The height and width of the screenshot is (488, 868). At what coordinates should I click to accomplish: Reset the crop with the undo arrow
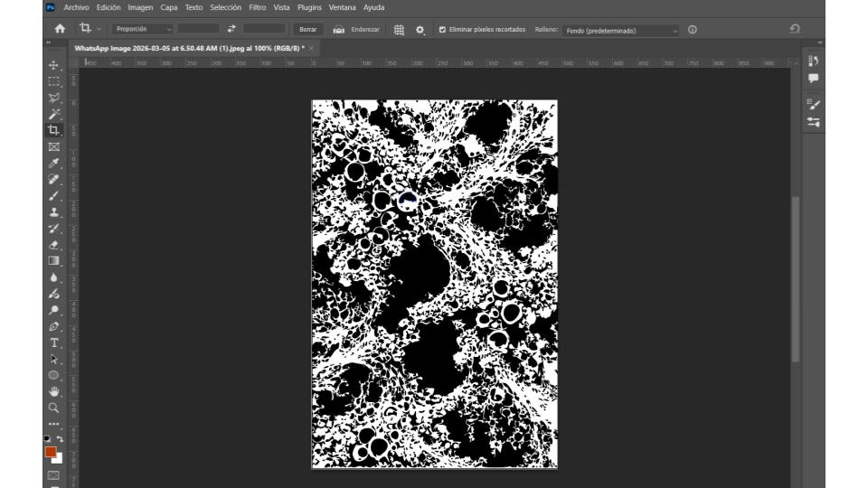795,29
